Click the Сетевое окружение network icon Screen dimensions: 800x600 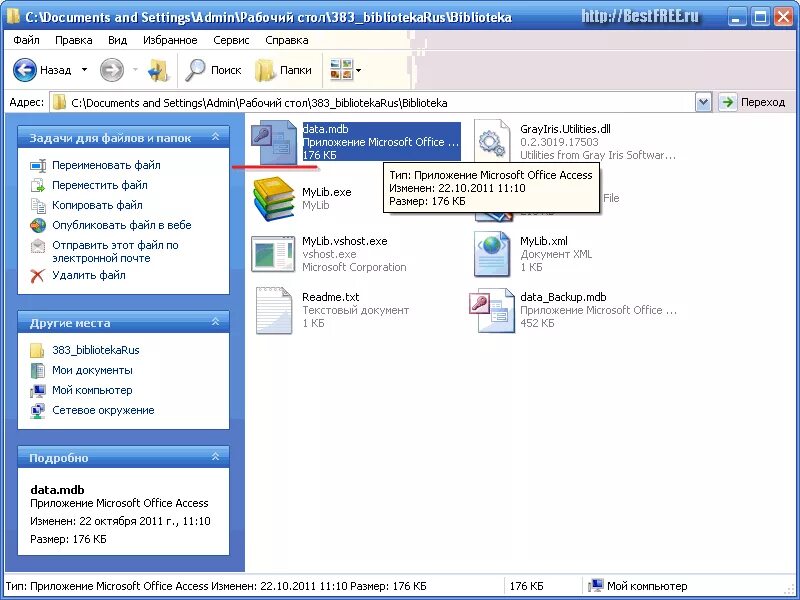37,410
